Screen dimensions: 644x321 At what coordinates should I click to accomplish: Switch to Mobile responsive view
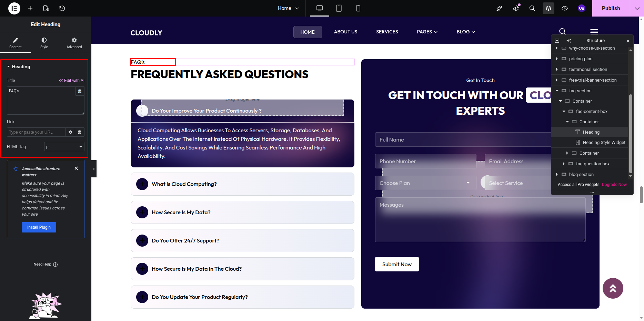tap(358, 8)
